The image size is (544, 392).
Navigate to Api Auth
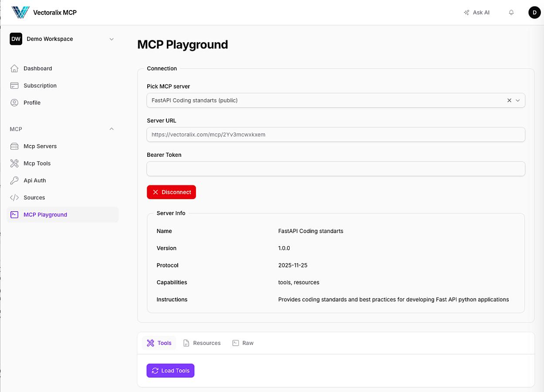63,180
